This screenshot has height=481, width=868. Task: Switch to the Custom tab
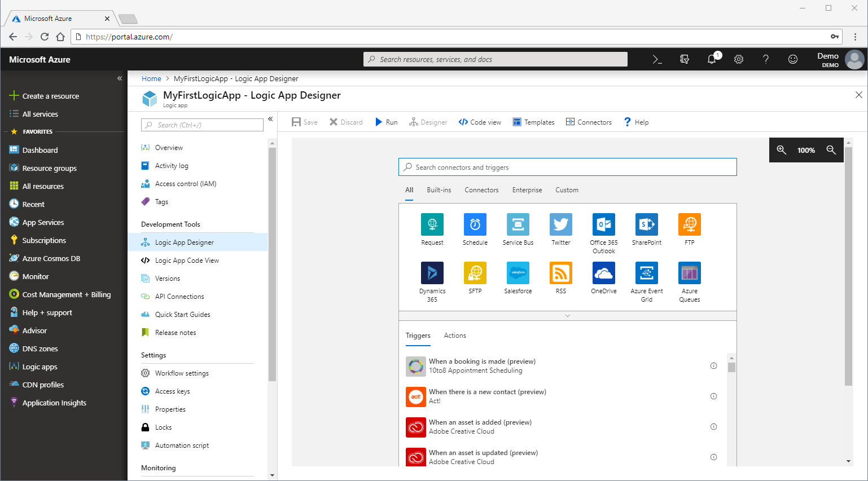(x=567, y=190)
